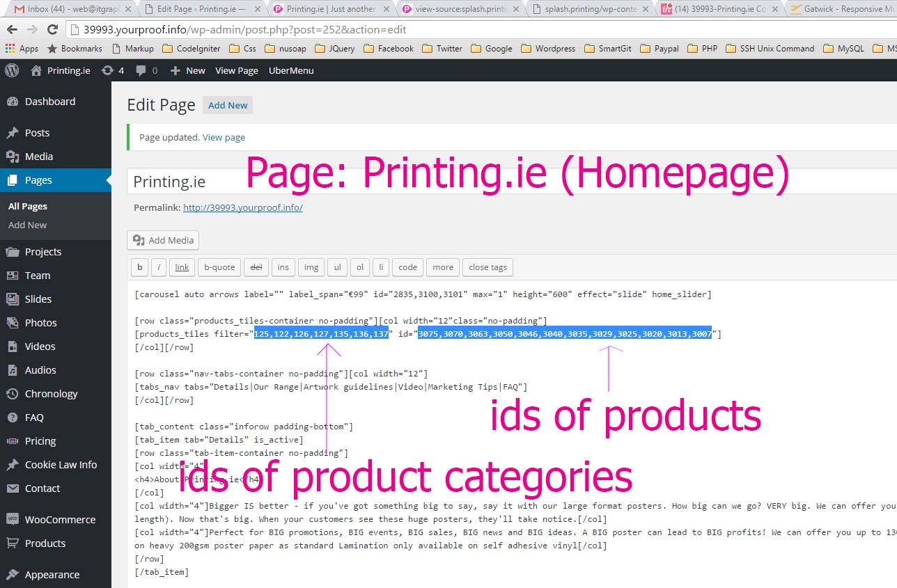897x588 pixels.
Task: Click the FAQ question mark icon
Action: (x=13, y=418)
